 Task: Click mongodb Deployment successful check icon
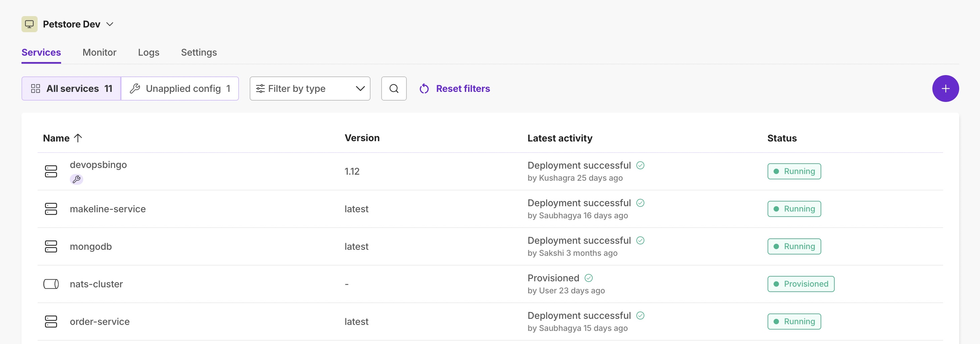(x=640, y=241)
